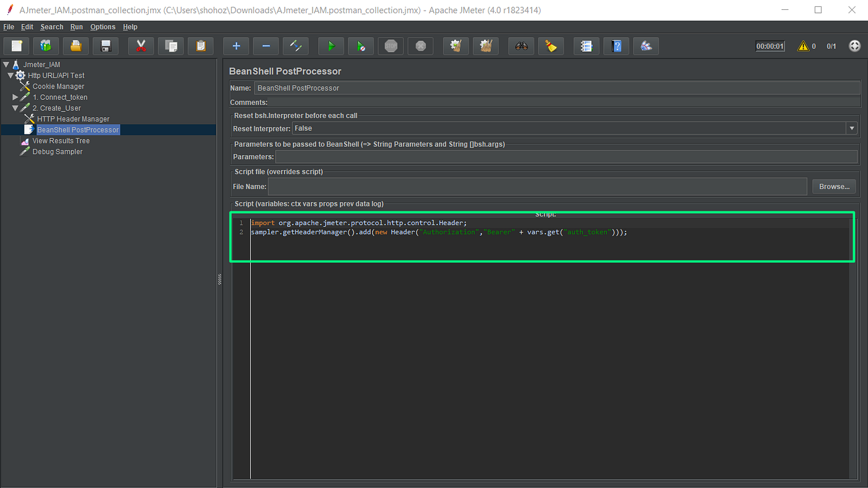The image size is (868, 488).
Task: Collapse all tree nodes with minus toolbar icon
Action: click(x=265, y=46)
